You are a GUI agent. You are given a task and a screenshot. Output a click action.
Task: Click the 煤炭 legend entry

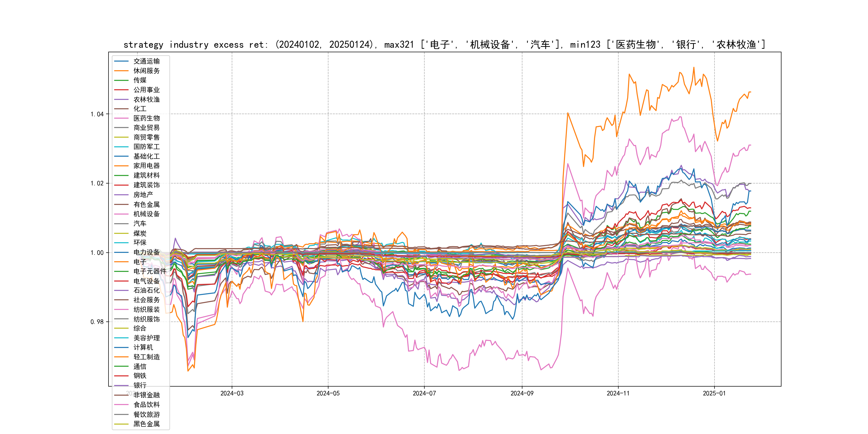(x=140, y=233)
